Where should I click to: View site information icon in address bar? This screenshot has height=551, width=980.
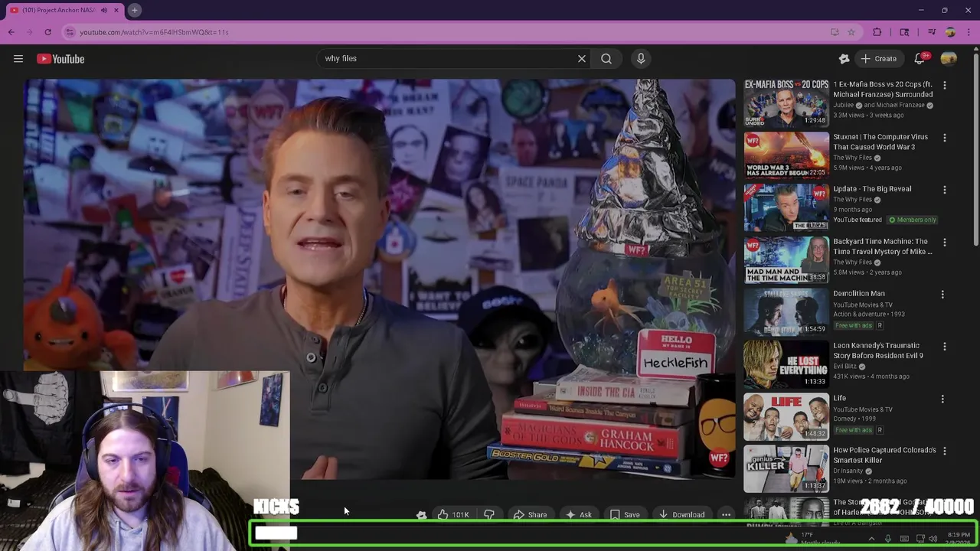tap(70, 32)
